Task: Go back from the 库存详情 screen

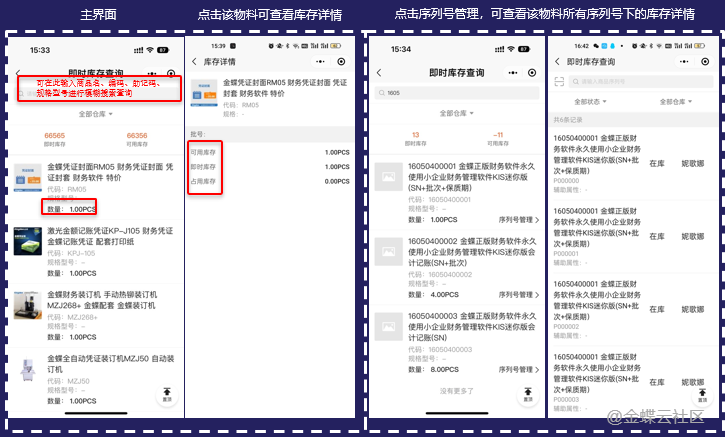Action: pos(194,62)
